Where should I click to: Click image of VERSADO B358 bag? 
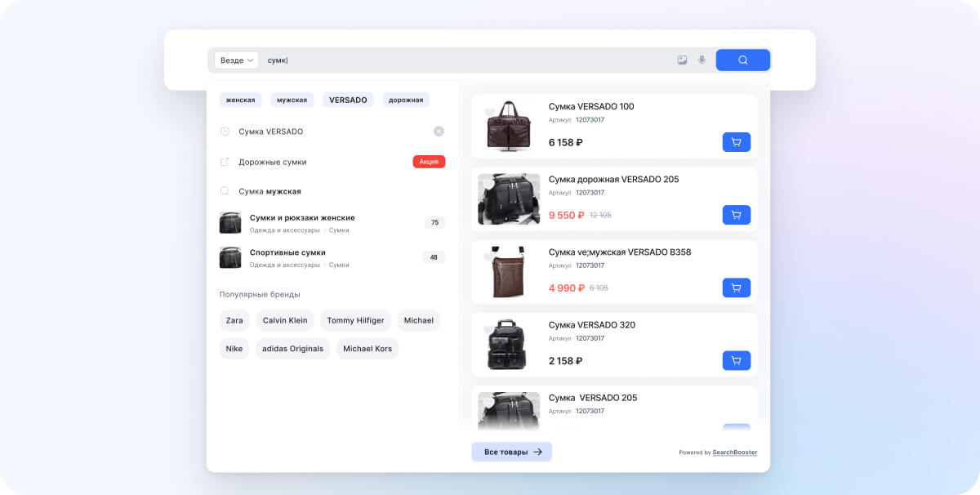coord(509,272)
